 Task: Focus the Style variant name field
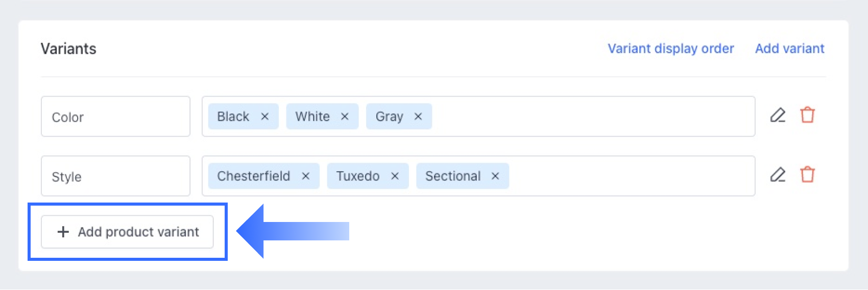click(x=115, y=176)
